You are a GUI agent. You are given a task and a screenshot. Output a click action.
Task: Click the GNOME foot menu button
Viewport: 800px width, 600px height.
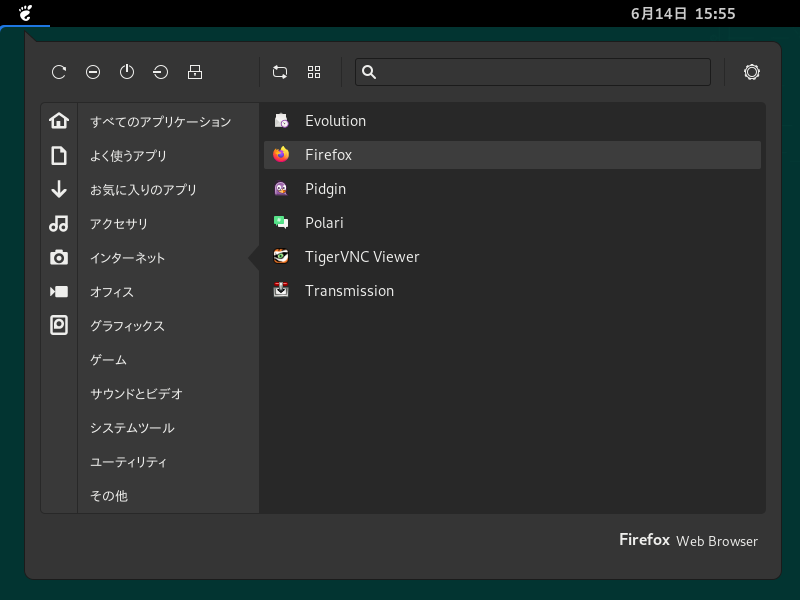pos(25,13)
